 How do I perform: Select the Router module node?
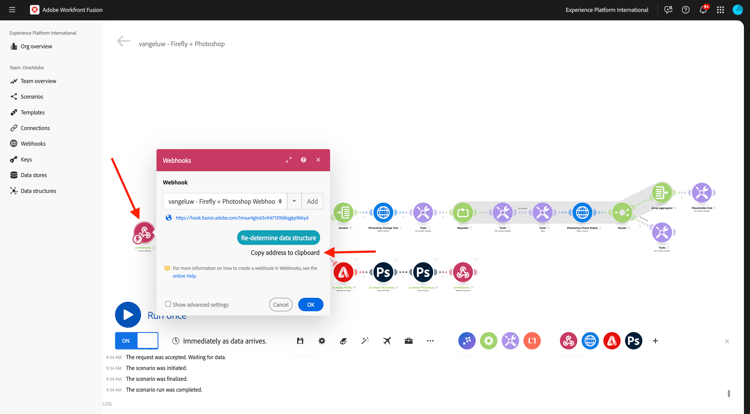[622, 212]
